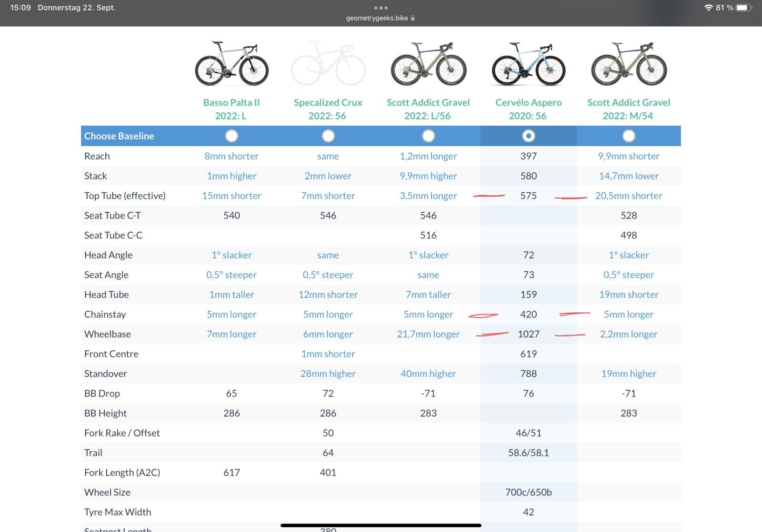Screen dimensions: 762x532
Task: Tap the padlock icon beside the URL
Action: (413, 18)
